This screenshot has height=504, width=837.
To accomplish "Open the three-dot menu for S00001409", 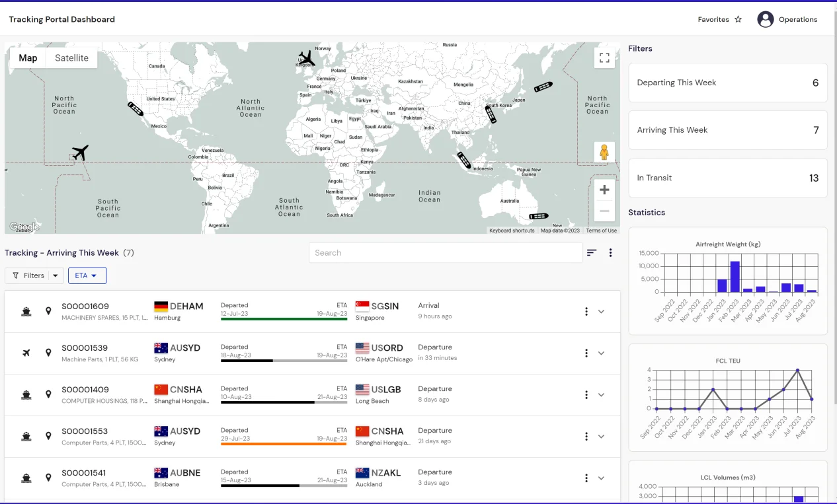I will pyautogui.click(x=586, y=395).
